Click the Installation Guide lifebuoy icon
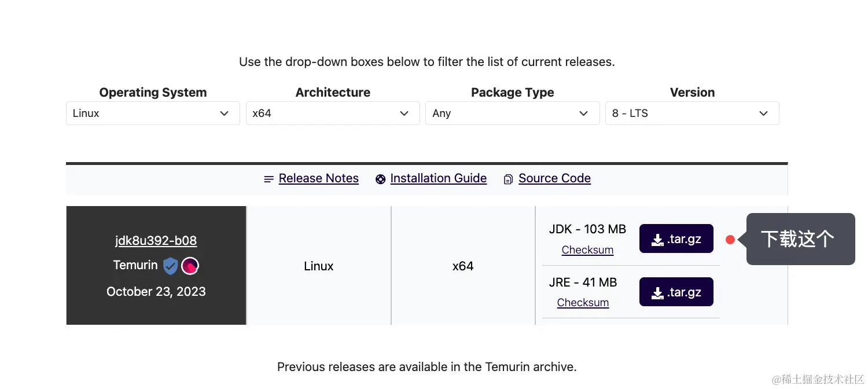This screenshot has height=389, width=868. click(380, 179)
